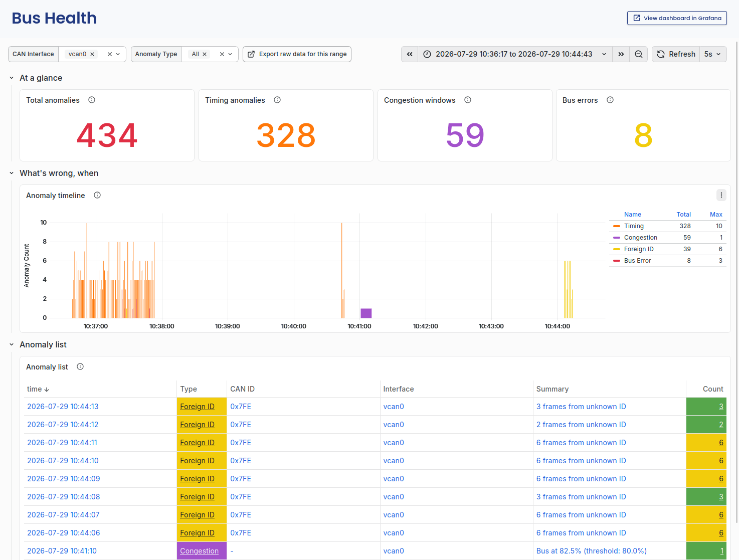Click info icon beside Bus errors
The width and height of the screenshot is (739, 560).
tap(610, 100)
